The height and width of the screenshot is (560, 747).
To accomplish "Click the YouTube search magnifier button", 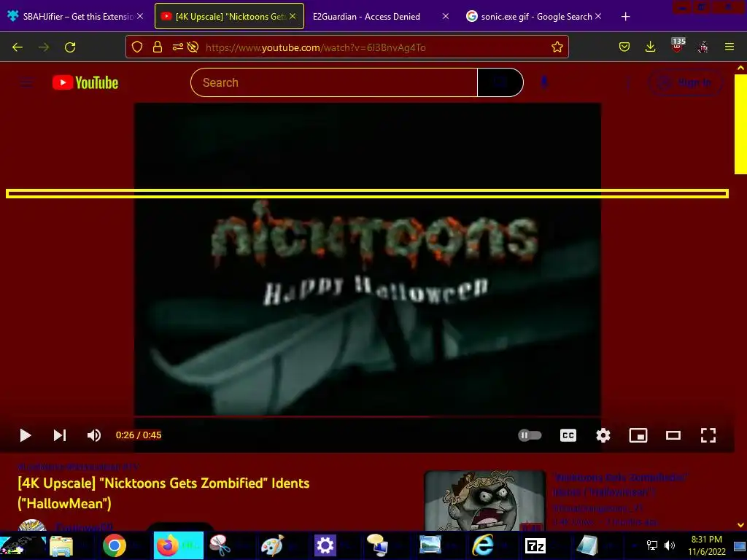I will tap(500, 82).
